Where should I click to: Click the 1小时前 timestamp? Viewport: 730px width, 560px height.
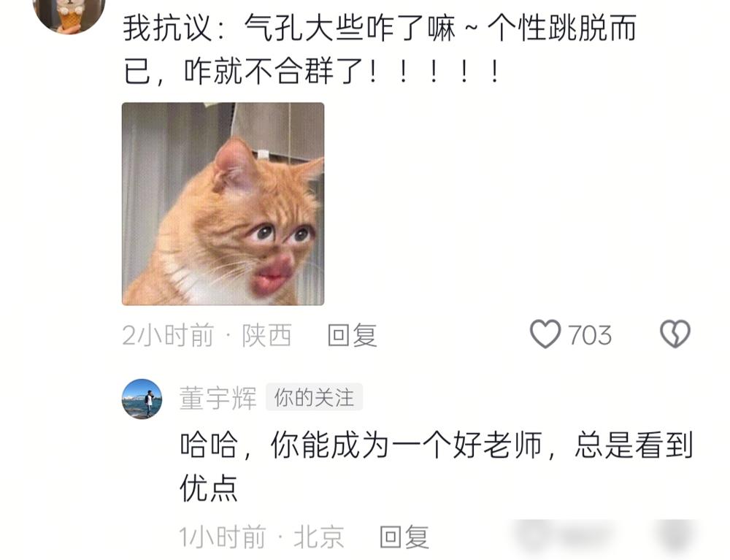pos(223,537)
